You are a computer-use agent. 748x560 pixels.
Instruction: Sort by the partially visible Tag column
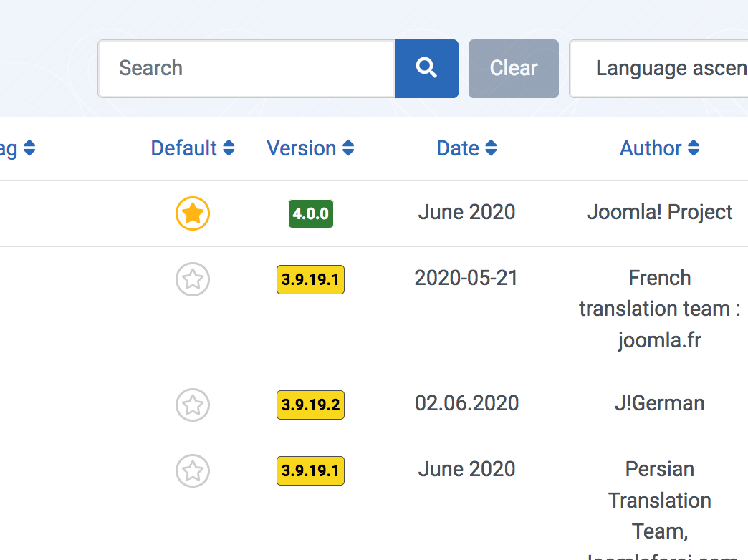click(18, 148)
